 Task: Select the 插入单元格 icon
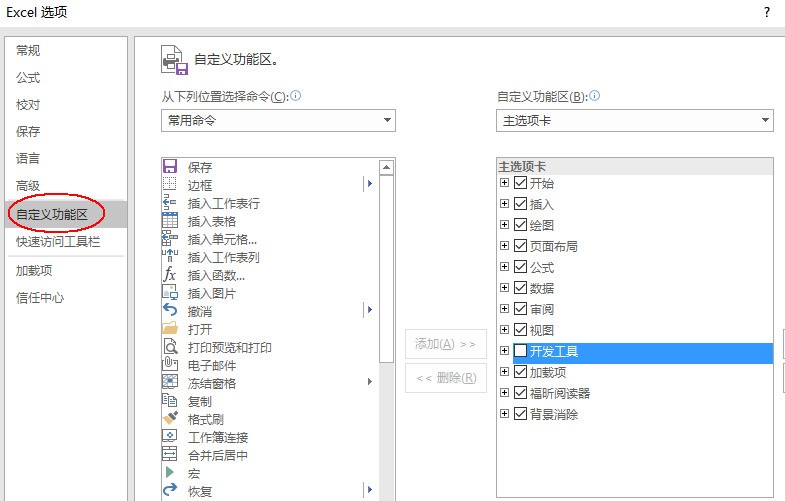(x=170, y=238)
